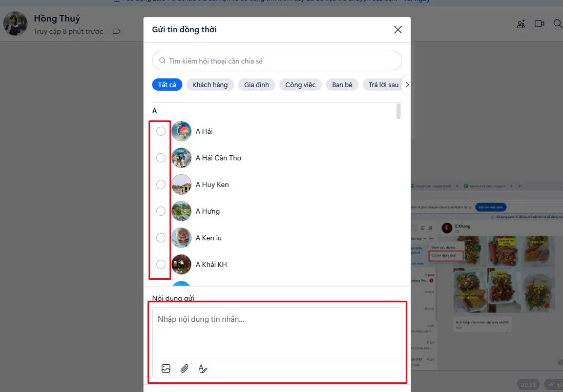Choose the Tất cả filter tab
Screen dimensions: 563x392
pyautogui.click(x=167, y=85)
